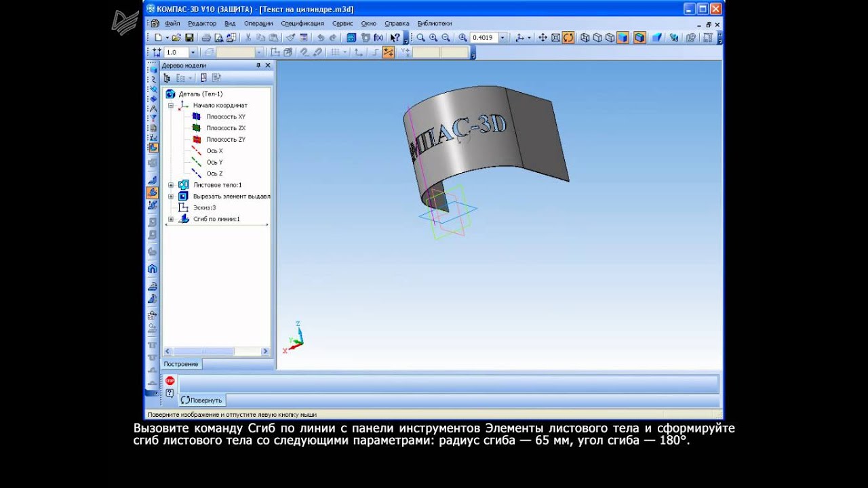Expand the Вырезать элемент выдавливания node
868x488 pixels.
[171, 197]
